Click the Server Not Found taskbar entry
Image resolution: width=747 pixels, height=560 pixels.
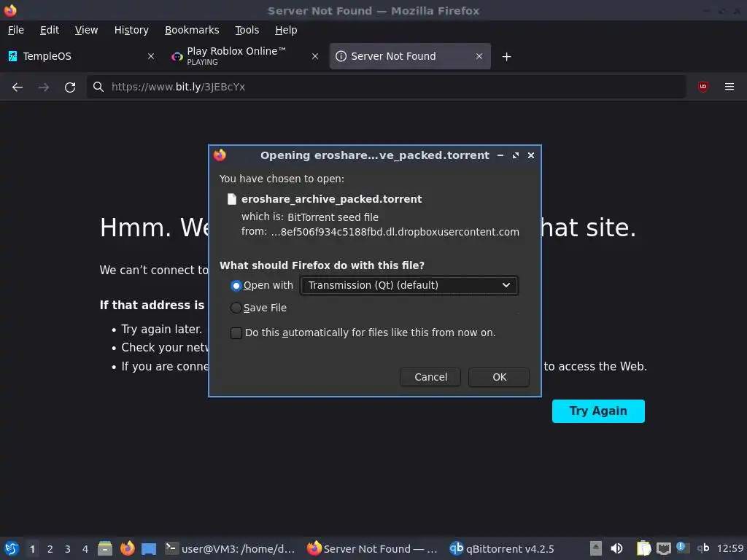[x=373, y=548]
